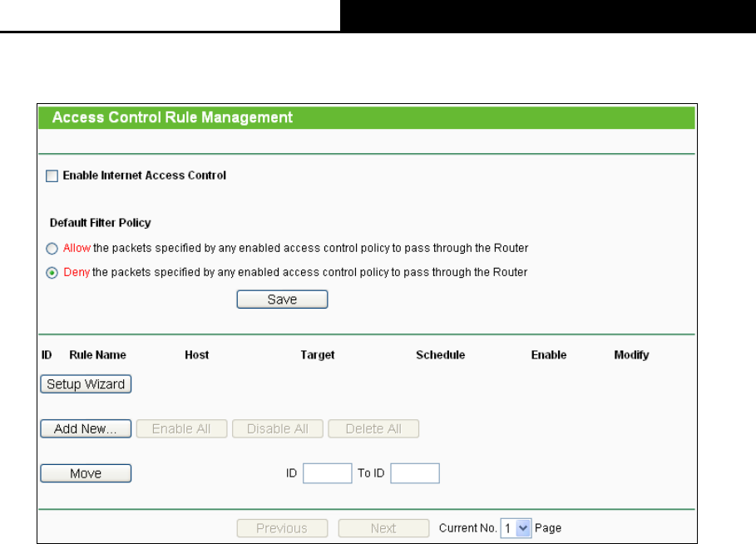The image size is (756, 544).
Task: Focus the ID input field
Action: point(328,473)
